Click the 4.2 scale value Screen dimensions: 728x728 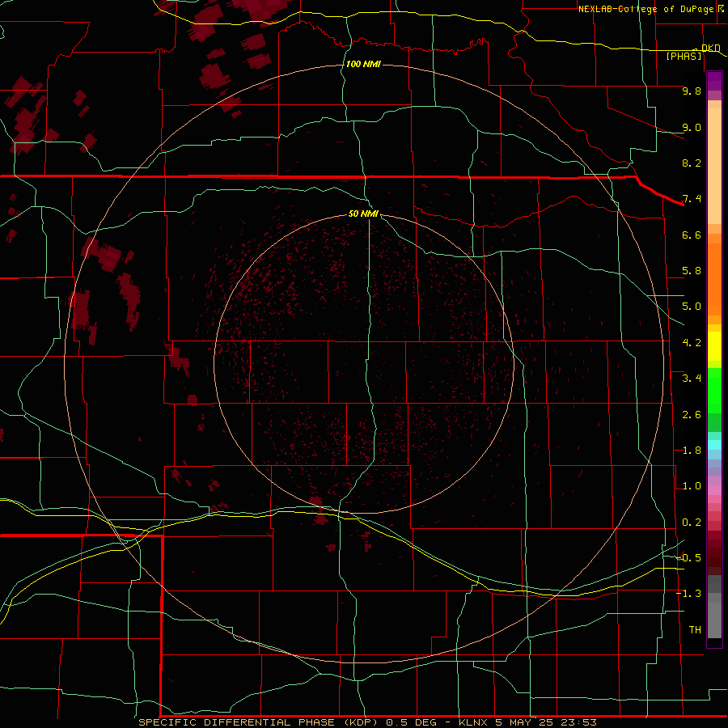tap(692, 343)
